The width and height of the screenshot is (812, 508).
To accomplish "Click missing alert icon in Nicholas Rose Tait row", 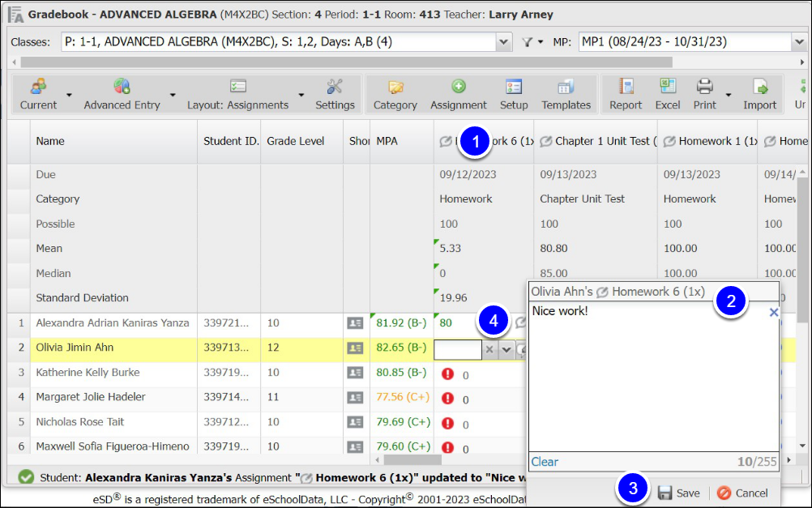I will click(x=447, y=423).
